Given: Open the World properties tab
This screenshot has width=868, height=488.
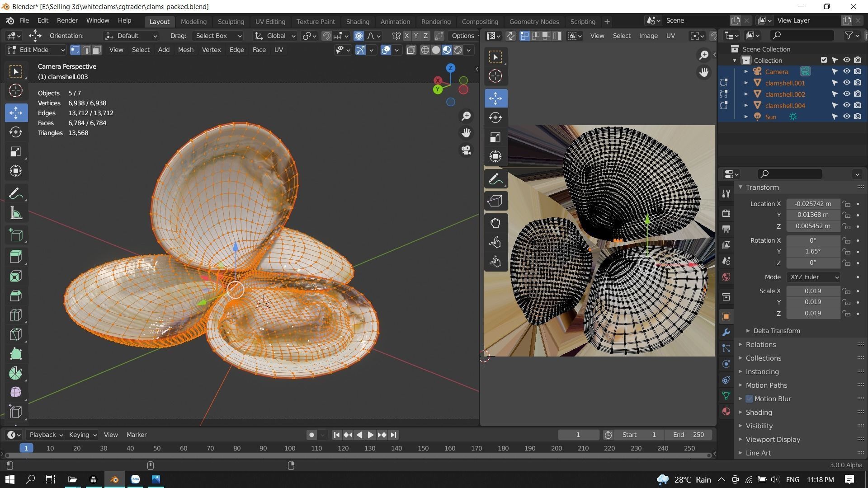Looking at the screenshot, I should pos(726,277).
